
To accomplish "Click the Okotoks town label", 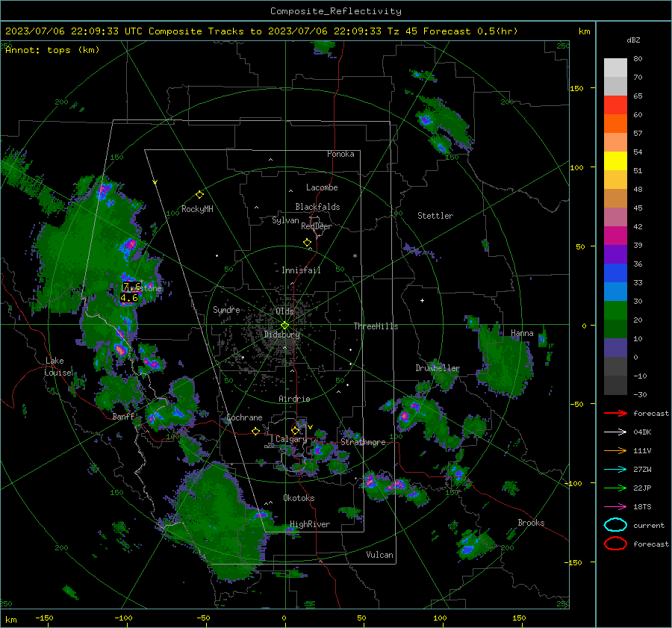I will pyautogui.click(x=299, y=498).
